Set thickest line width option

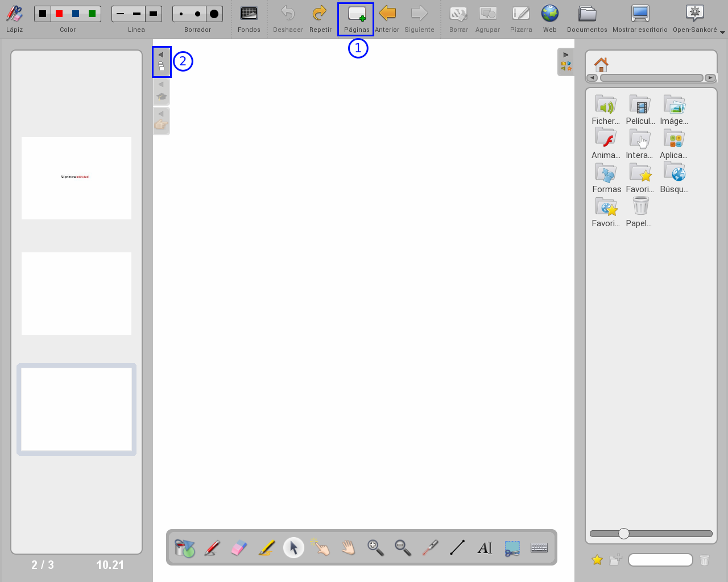(x=153, y=14)
